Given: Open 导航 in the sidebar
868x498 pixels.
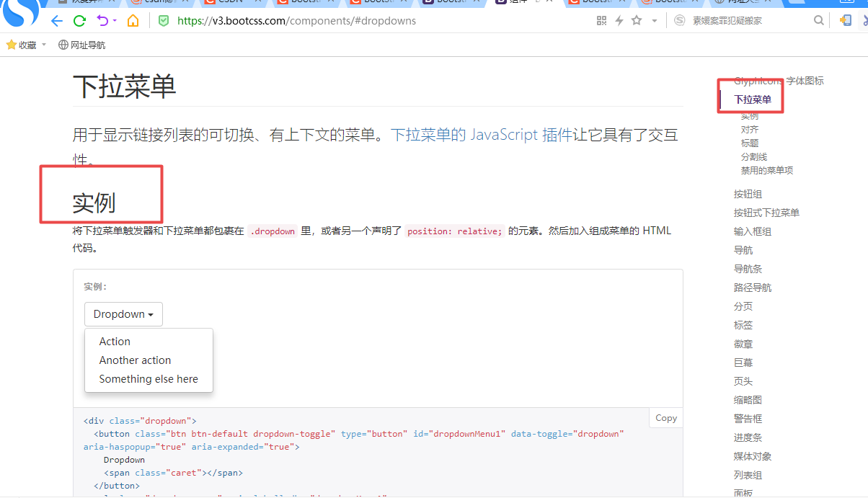Looking at the screenshot, I should point(743,250).
